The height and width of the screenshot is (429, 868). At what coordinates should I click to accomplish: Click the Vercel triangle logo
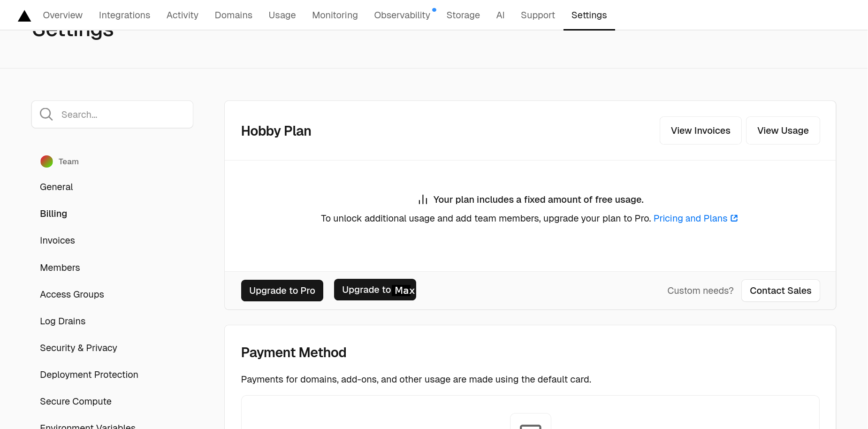pos(24,16)
